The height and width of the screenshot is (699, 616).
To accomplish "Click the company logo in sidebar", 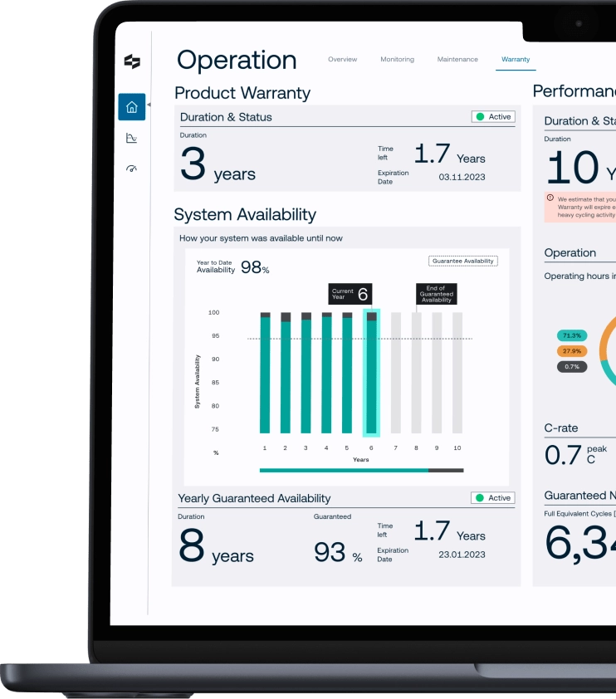I will tap(132, 61).
